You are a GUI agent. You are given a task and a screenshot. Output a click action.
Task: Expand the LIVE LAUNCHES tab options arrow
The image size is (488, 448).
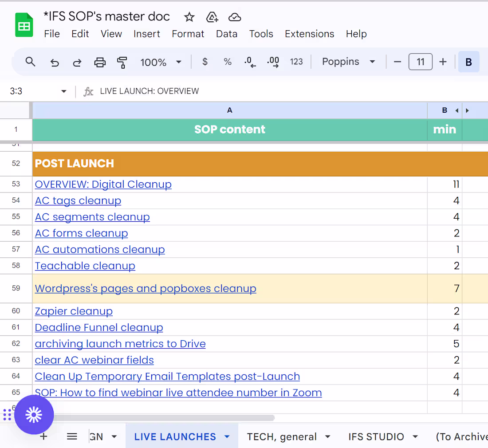(227, 437)
